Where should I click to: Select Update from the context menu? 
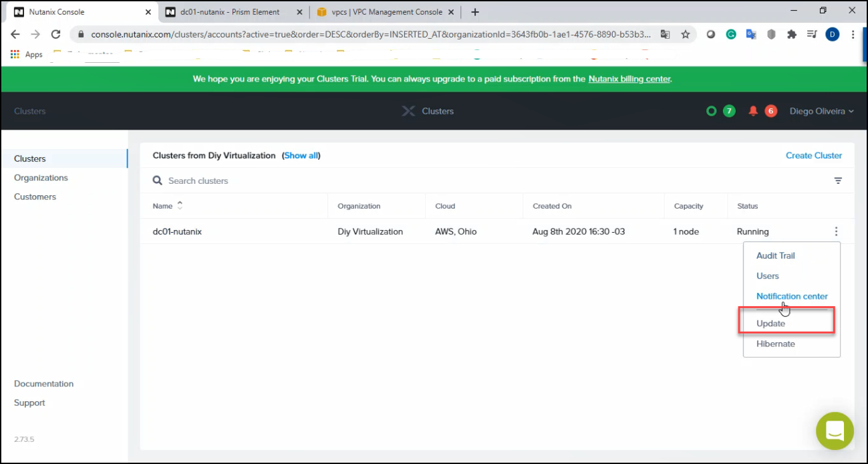click(x=770, y=323)
